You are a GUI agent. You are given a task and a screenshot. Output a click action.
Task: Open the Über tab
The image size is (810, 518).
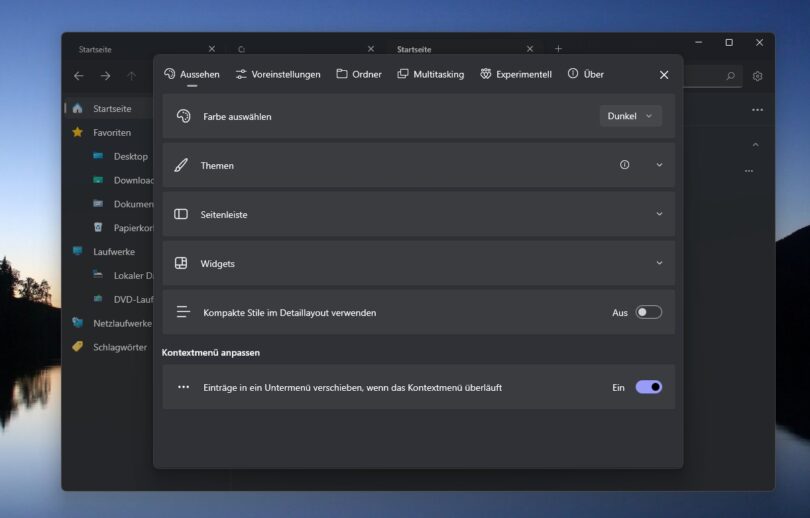coord(586,74)
